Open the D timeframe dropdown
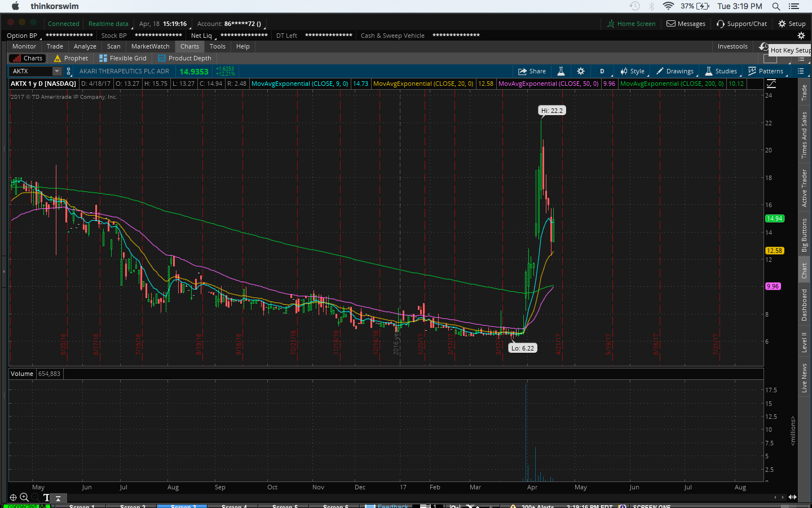 click(x=602, y=71)
